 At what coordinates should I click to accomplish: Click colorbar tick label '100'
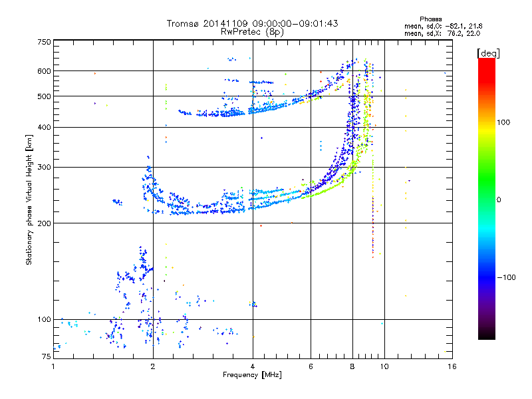tap(503, 122)
